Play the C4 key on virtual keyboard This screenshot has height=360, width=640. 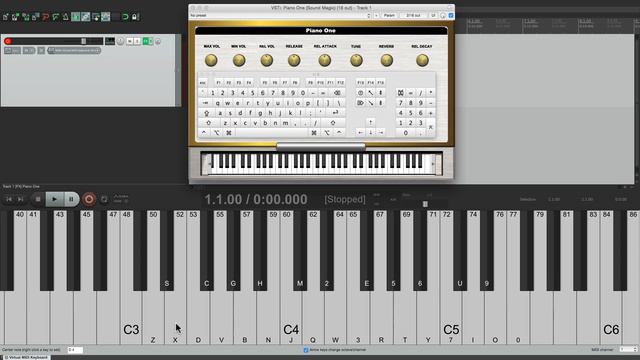[291, 318]
